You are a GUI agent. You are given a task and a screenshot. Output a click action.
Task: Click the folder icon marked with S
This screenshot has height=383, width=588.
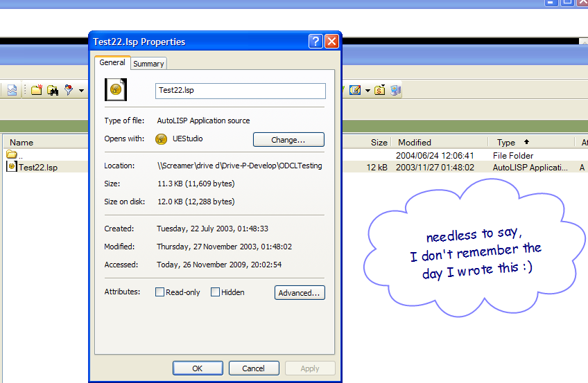point(380,90)
